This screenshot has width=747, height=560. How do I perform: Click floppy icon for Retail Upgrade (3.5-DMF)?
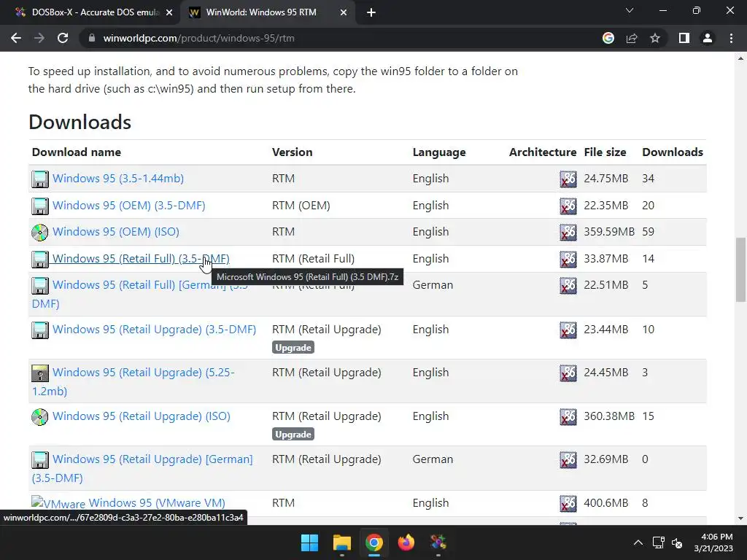pyautogui.click(x=40, y=330)
